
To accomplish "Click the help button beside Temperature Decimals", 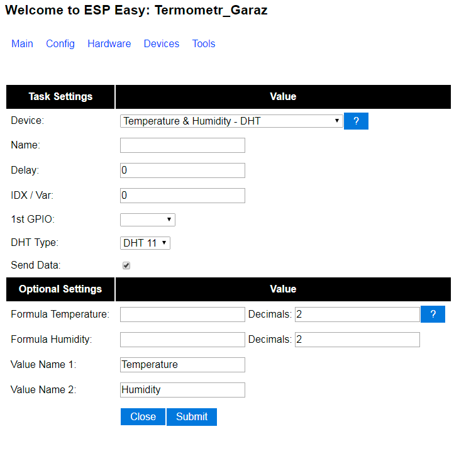I will coord(433,315).
